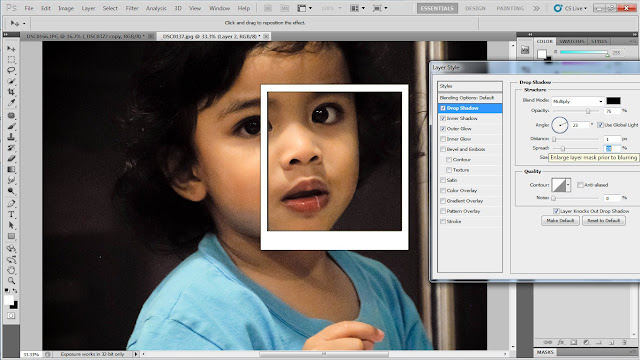Click the fx layer style icon
This screenshot has height=360, width=640.
561,342
